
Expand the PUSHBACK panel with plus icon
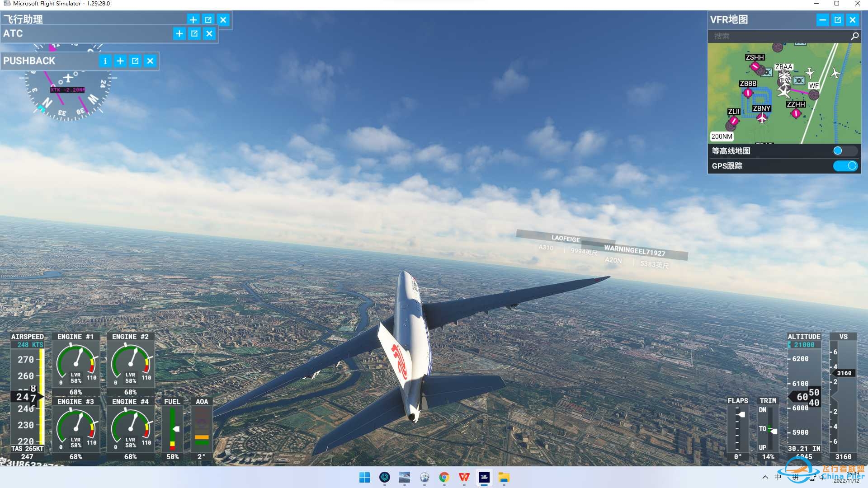pyautogui.click(x=120, y=61)
